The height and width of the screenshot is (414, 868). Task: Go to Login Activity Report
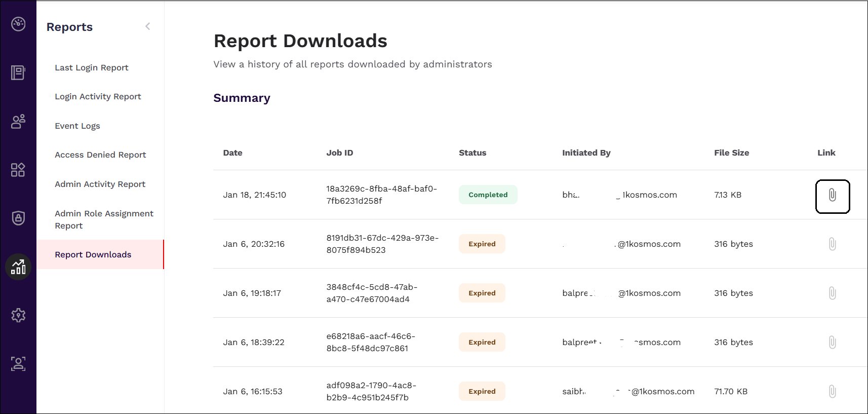click(98, 96)
